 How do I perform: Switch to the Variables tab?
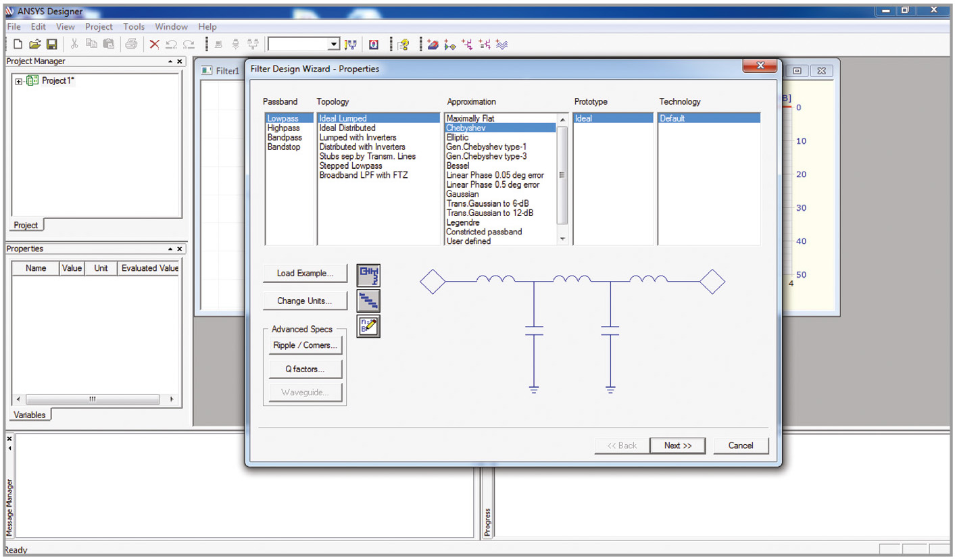point(30,415)
